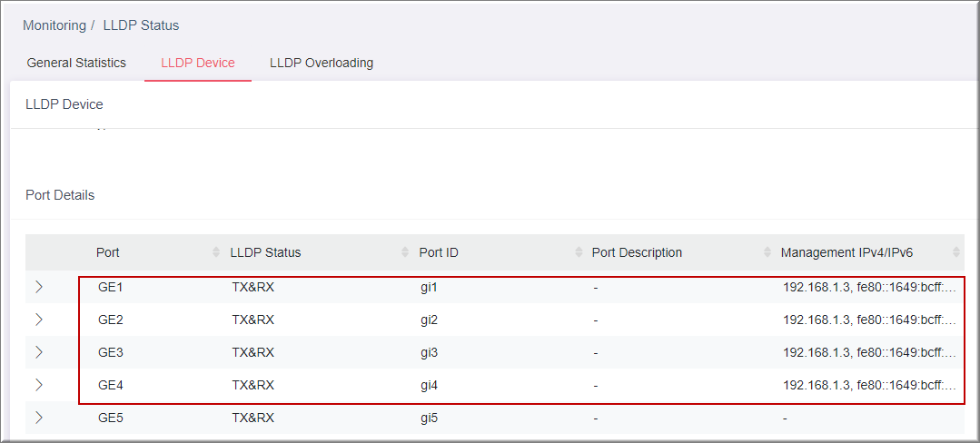The height and width of the screenshot is (443, 980).
Task: Open the LLDP Overloading tab
Action: [322, 64]
